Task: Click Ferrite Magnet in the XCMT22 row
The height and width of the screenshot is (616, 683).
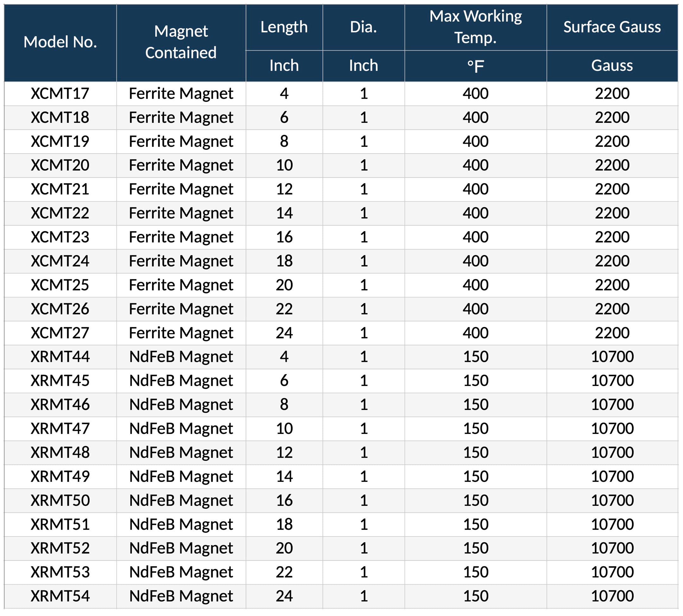Action: (181, 214)
